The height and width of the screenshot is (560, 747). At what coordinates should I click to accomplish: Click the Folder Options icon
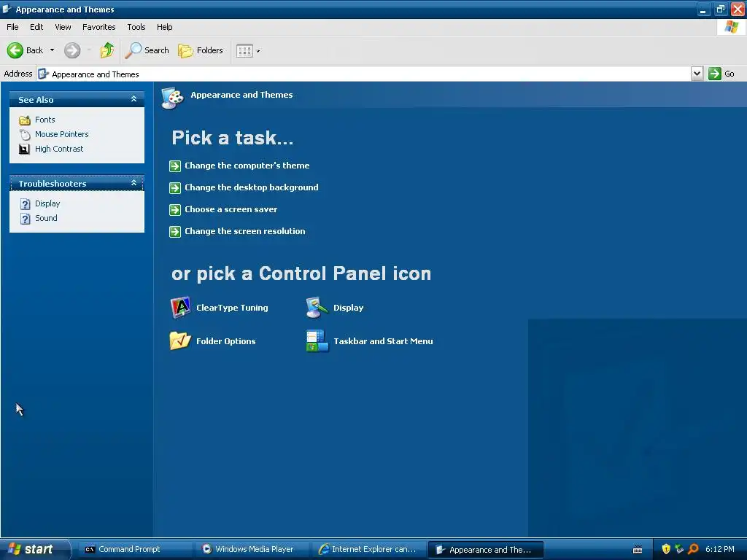[x=180, y=341]
